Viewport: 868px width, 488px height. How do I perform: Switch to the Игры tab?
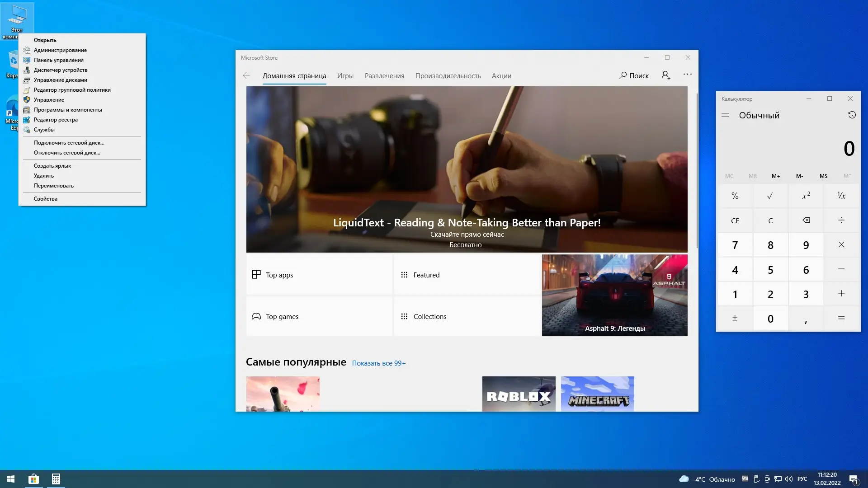(345, 76)
